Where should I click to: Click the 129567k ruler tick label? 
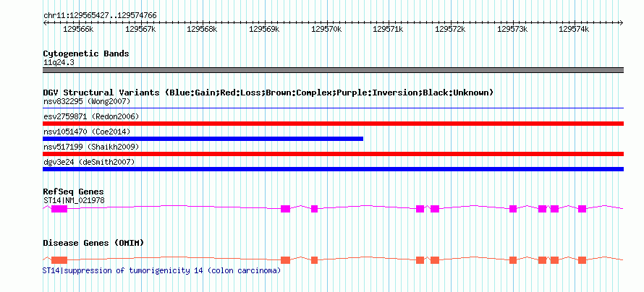click(140, 29)
